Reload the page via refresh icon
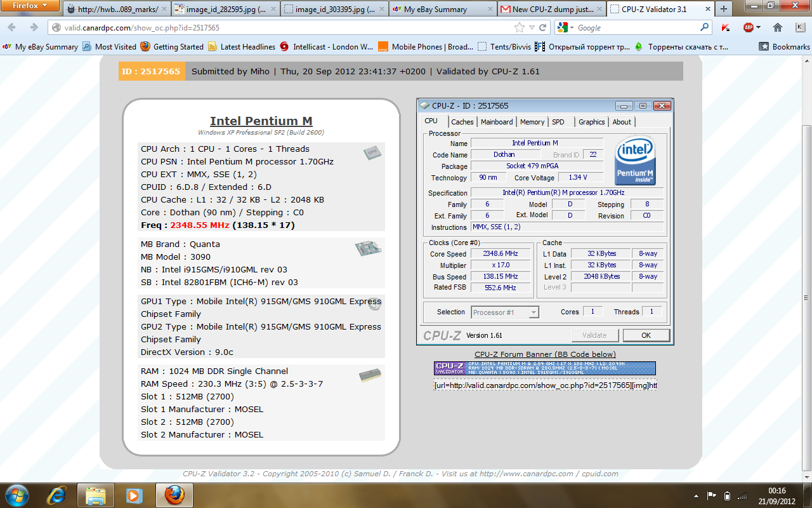This screenshot has width=812, height=508. point(543,27)
